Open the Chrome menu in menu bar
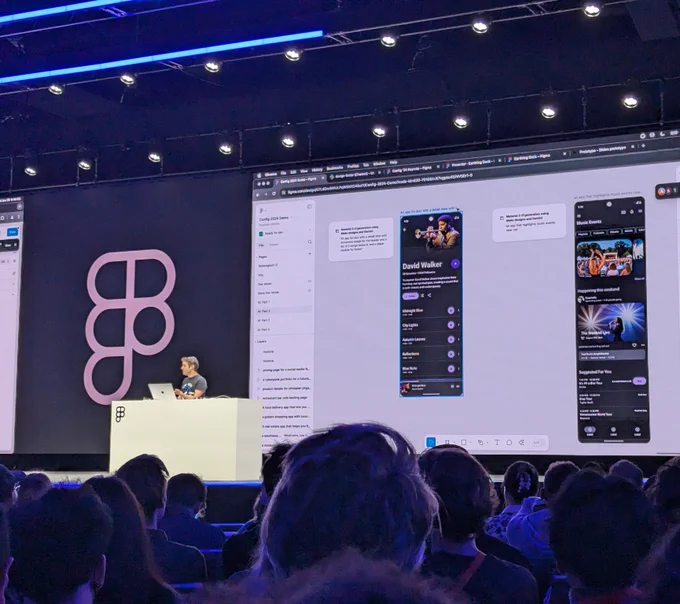The image size is (680, 604). 271,174
